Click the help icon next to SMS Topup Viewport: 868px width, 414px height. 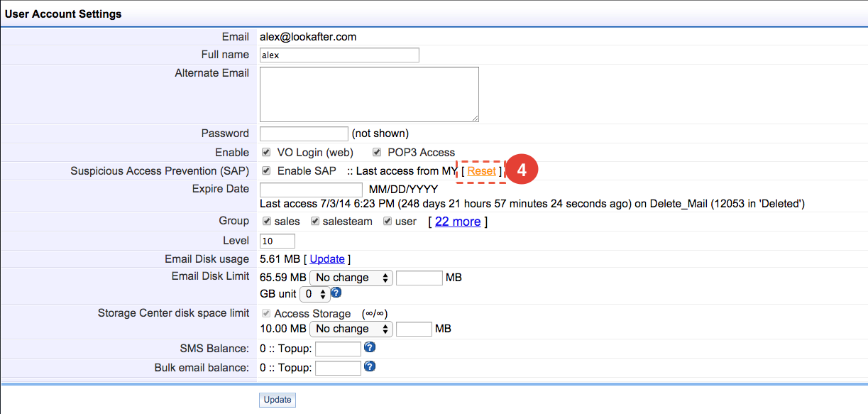point(369,348)
